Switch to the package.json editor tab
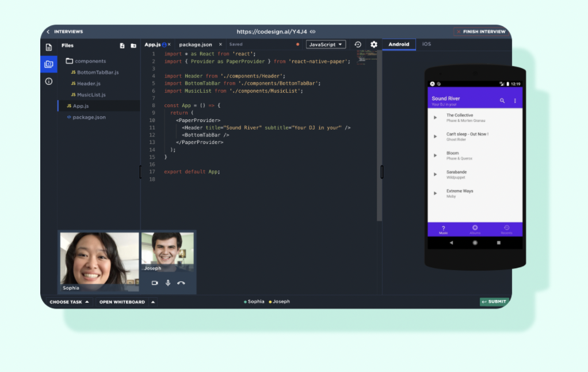 coord(196,44)
